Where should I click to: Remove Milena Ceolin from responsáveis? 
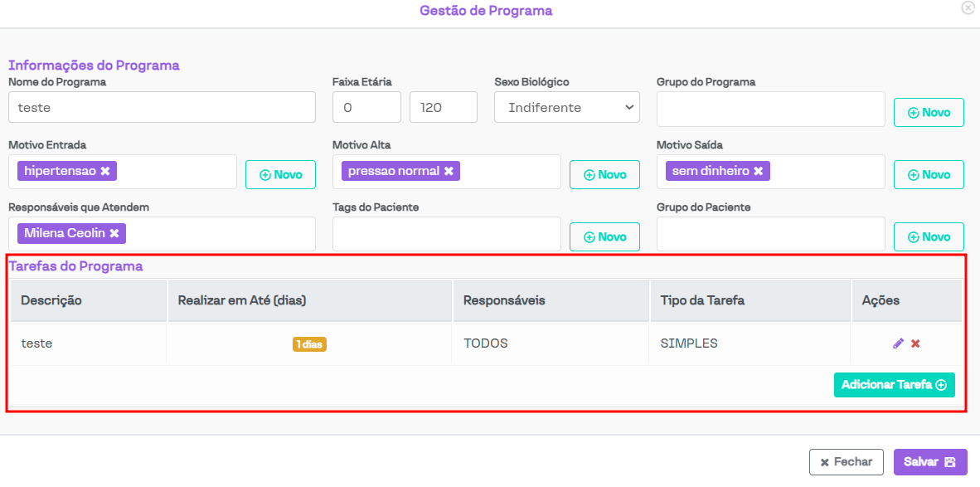[114, 233]
